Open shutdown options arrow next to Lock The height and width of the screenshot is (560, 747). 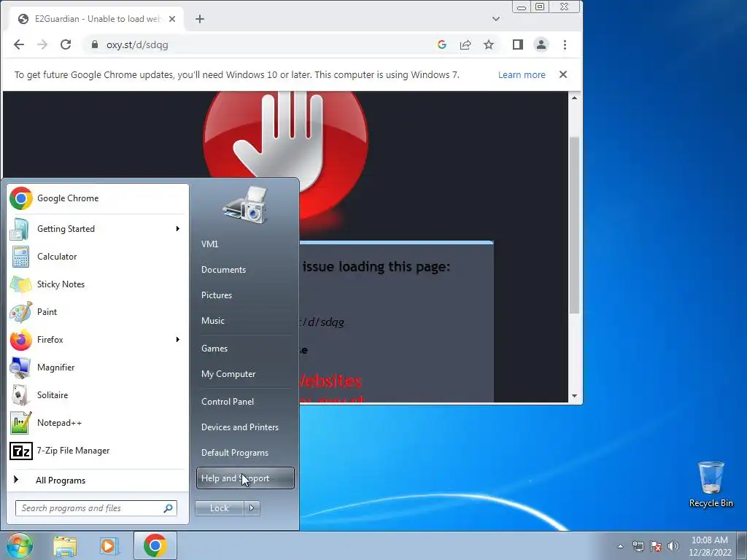coord(252,508)
